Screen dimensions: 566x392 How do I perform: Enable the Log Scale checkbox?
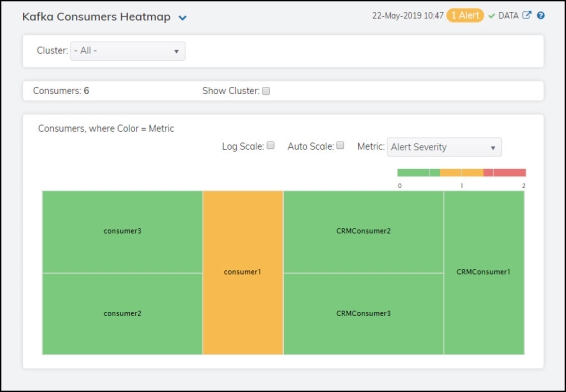(271, 145)
